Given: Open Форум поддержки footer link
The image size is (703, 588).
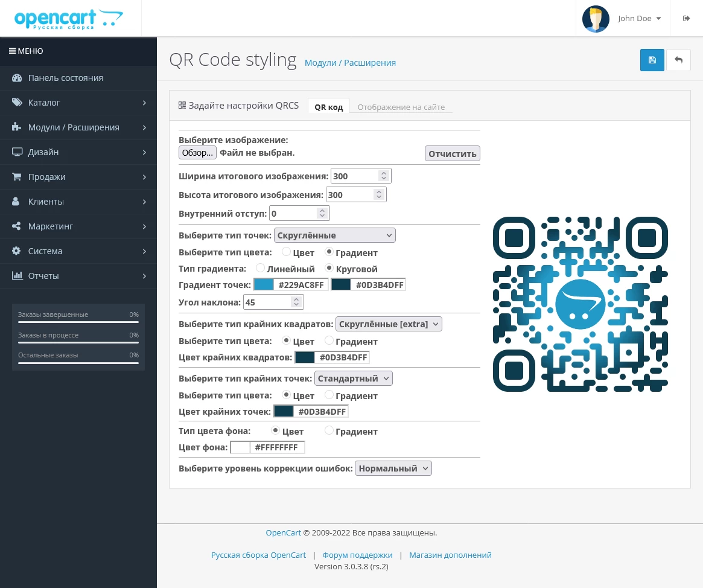Looking at the screenshot, I should [x=357, y=555].
